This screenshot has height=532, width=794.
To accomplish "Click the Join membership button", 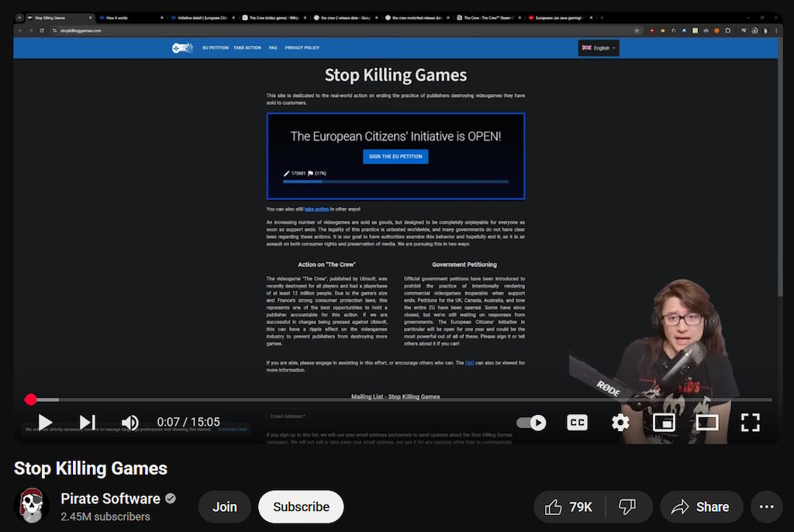I will (x=224, y=506).
